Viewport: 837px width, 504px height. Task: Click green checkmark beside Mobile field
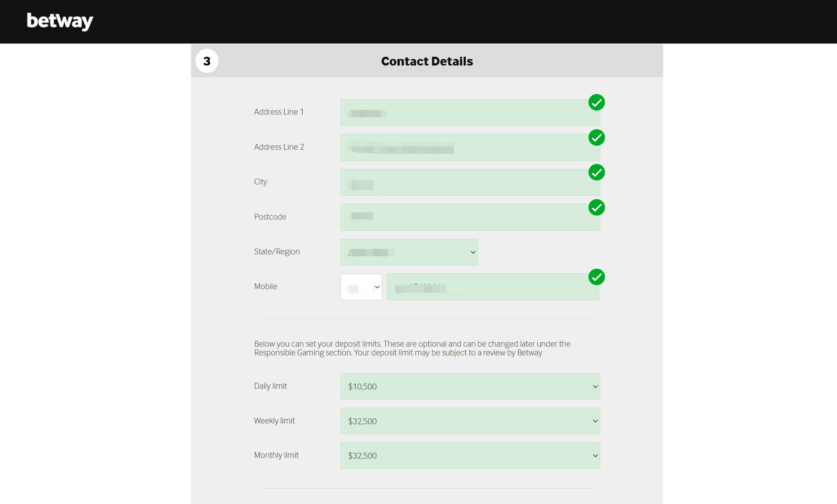(x=596, y=277)
